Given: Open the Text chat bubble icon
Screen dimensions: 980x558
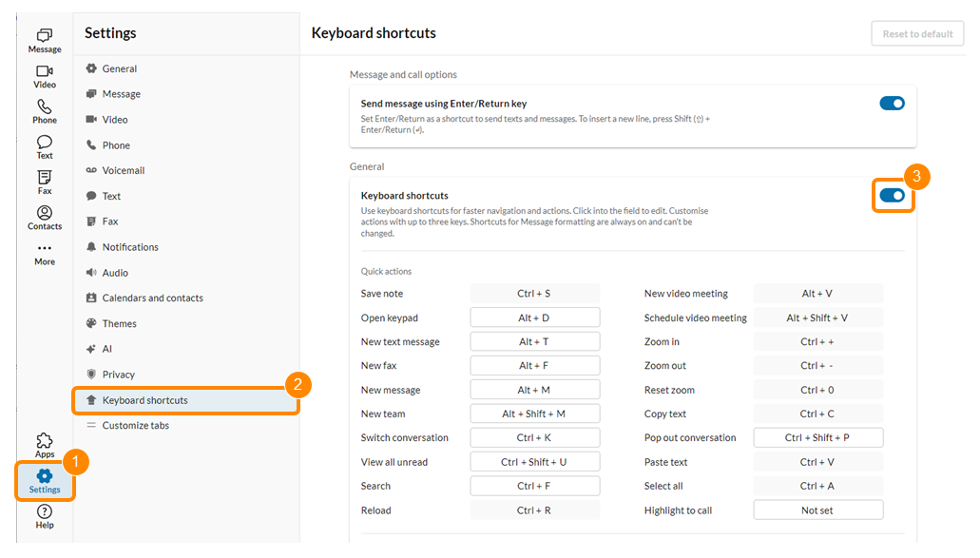Looking at the screenshot, I should (45, 146).
